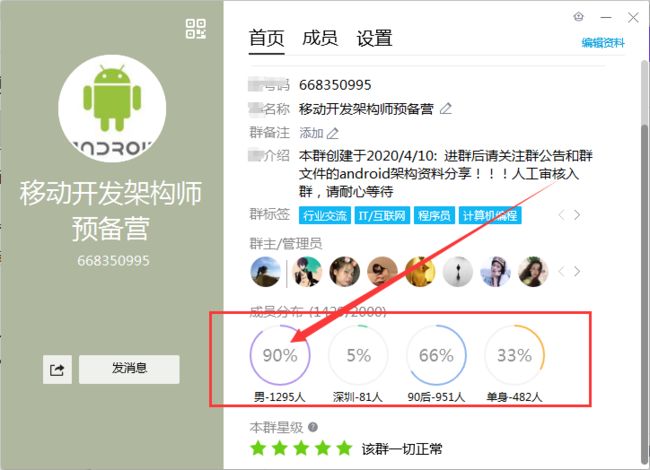Click the 发消息 button
This screenshot has width=650, height=470.
[x=129, y=369]
